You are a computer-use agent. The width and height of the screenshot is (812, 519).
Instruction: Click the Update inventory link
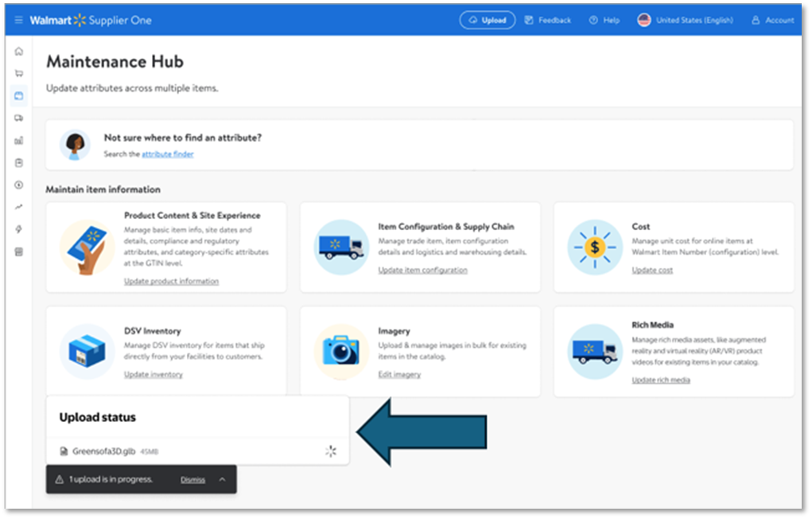pyautogui.click(x=153, y=374)
